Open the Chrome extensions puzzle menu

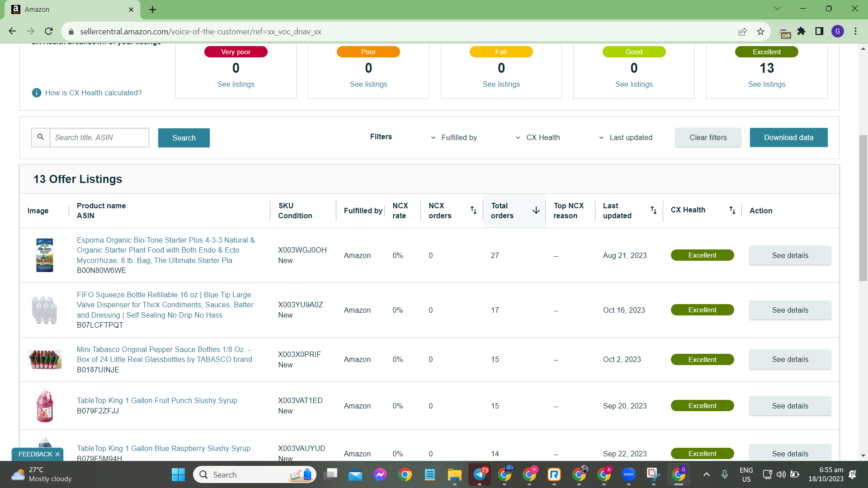802,31
